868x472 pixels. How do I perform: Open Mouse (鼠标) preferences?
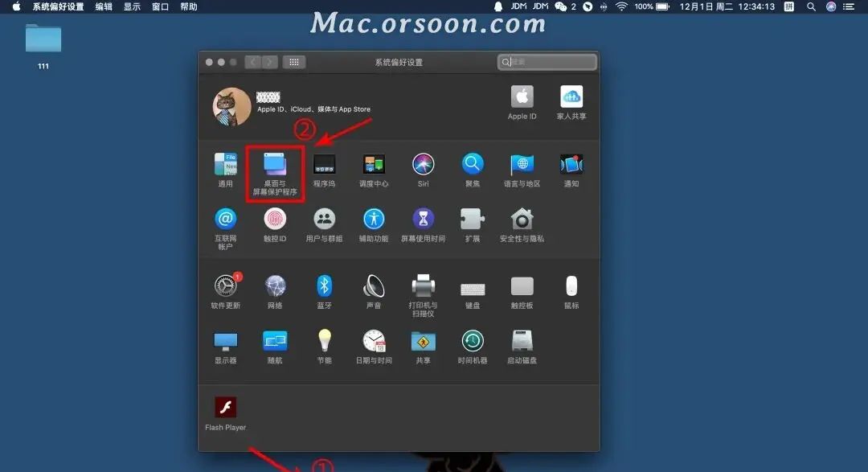[x=571, y=286]
